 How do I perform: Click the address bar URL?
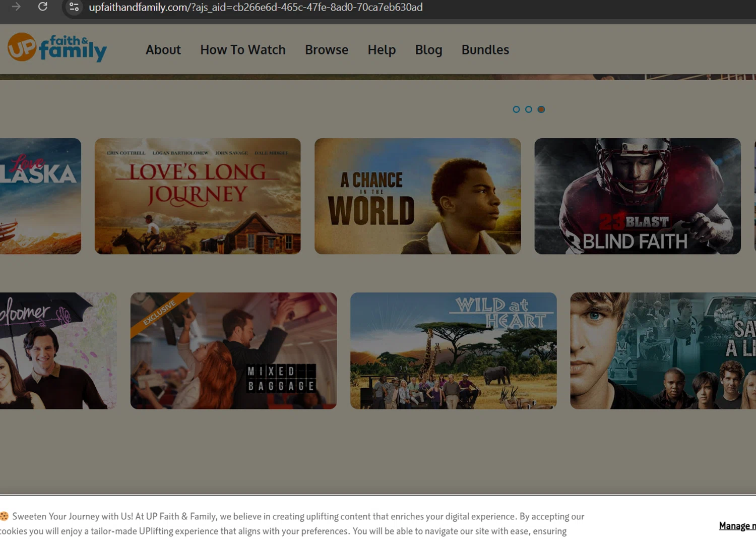256,7
